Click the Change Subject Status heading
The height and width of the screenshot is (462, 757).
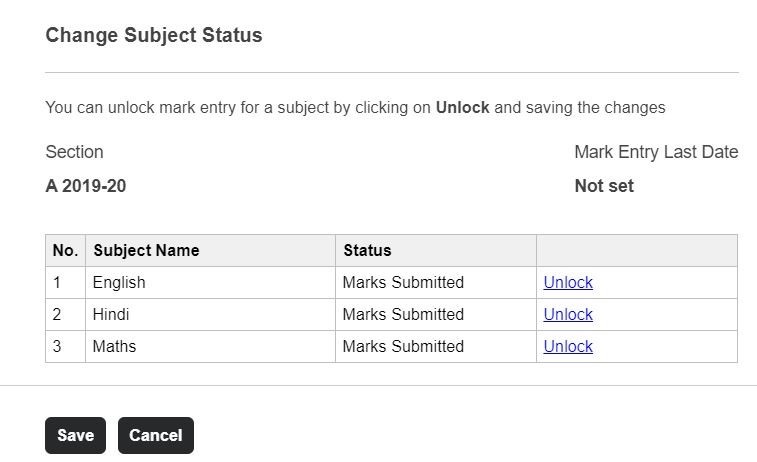[154, 35]
